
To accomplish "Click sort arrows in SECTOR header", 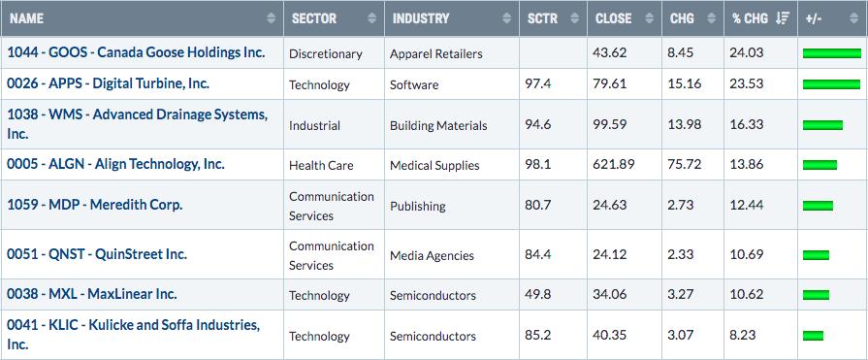I will point(372,18).
